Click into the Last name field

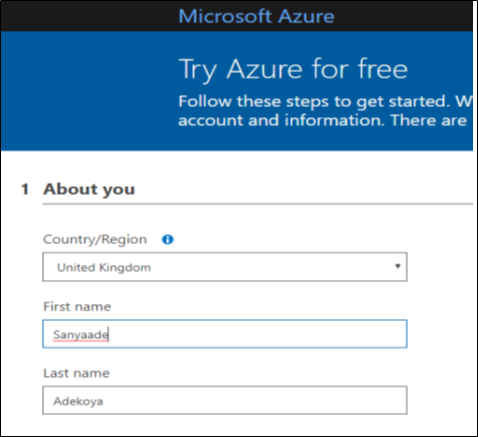point(225,400)
